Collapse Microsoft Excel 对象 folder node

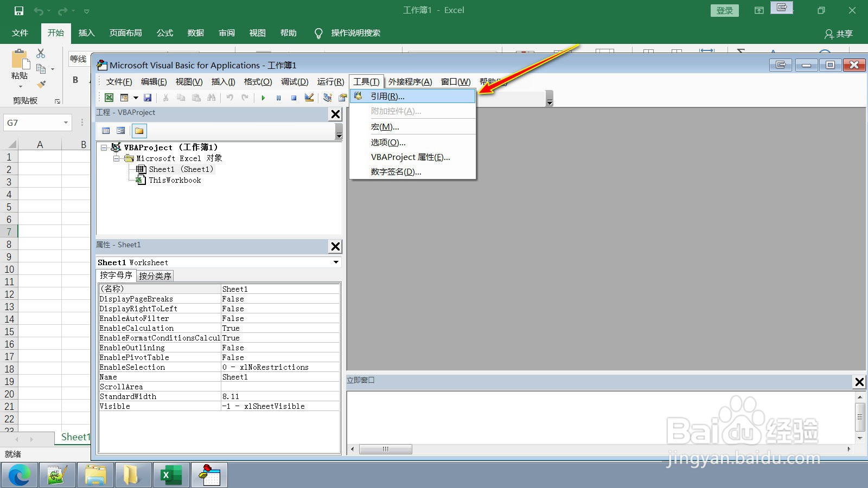pyautogui.click(x=116, y=158)
